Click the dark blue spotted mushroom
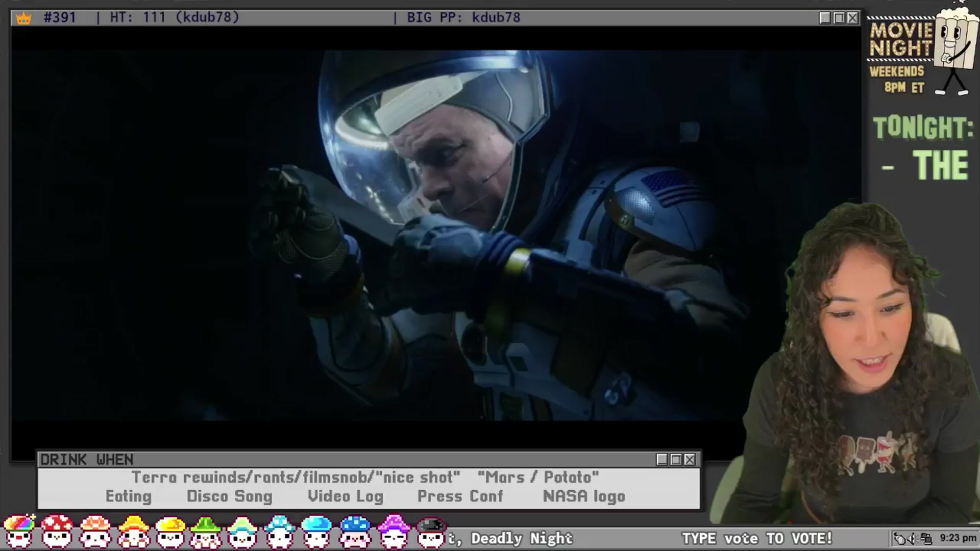The image size is (980, 551). click(355, 532)
